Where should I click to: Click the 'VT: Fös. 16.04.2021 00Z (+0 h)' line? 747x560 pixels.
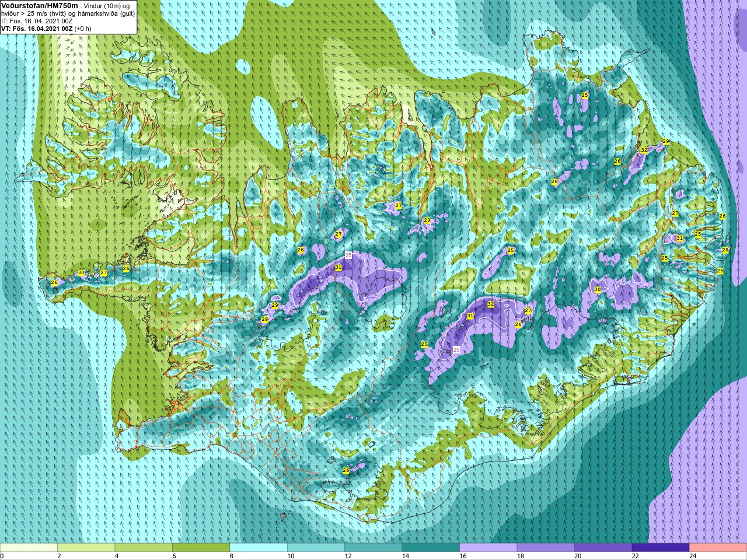pos(46,29)
